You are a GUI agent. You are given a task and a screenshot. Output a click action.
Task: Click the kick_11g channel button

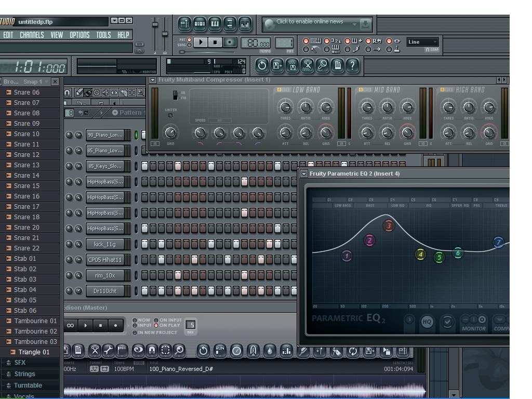105,244
